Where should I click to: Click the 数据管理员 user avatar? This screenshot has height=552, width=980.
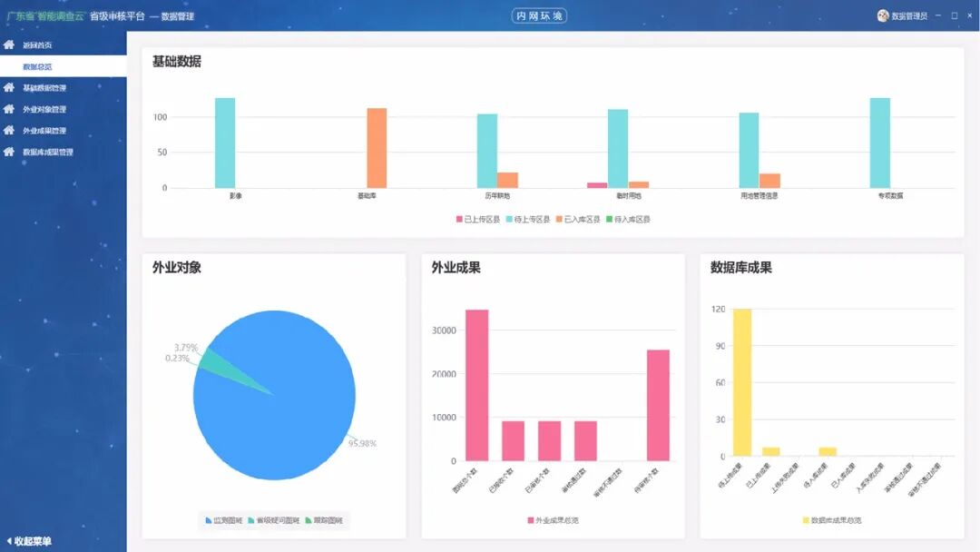coord(883,15)
